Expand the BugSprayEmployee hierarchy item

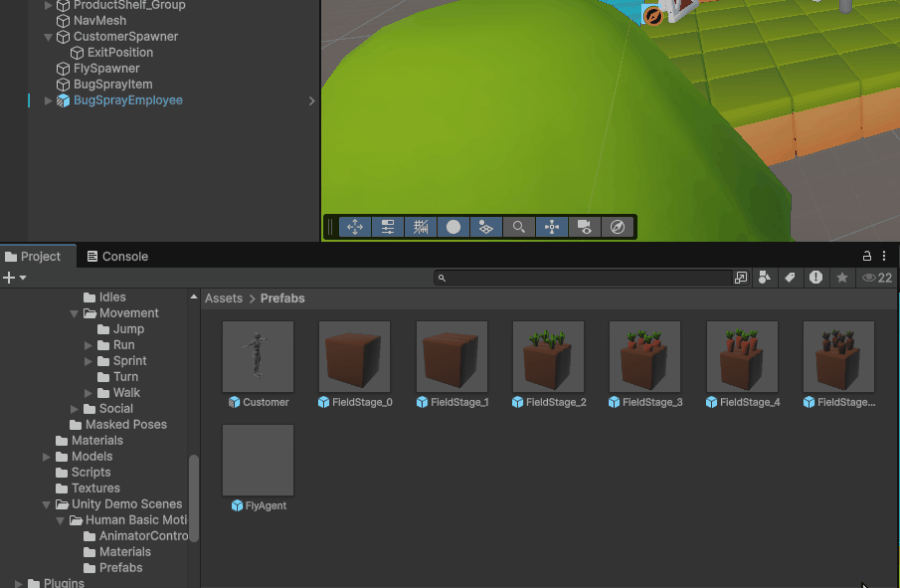pyautogui.click(x=48, y=101)
